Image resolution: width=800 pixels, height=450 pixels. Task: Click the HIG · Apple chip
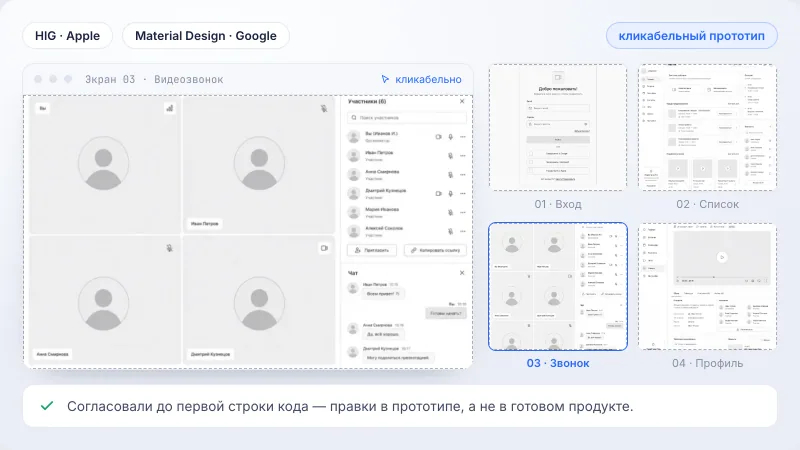(67, 36)
